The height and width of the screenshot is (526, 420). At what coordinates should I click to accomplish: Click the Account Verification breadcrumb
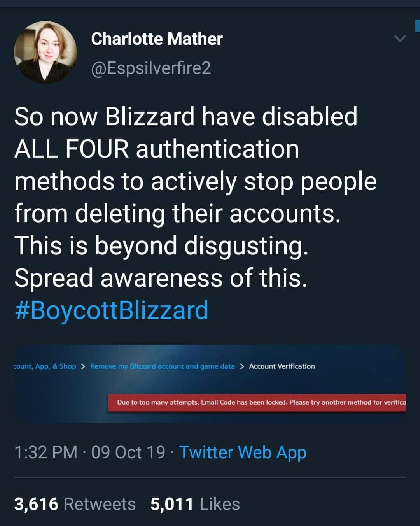pos(282,366)
